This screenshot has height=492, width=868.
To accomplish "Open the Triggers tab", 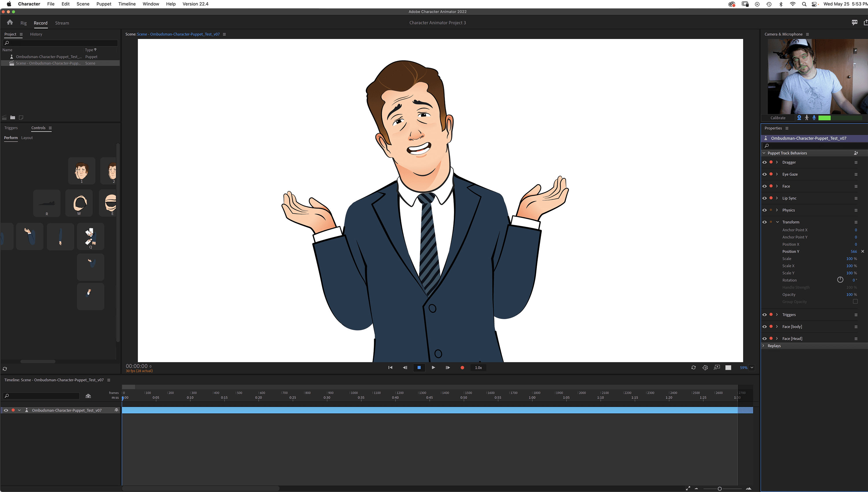I will (x=11, y=128).
